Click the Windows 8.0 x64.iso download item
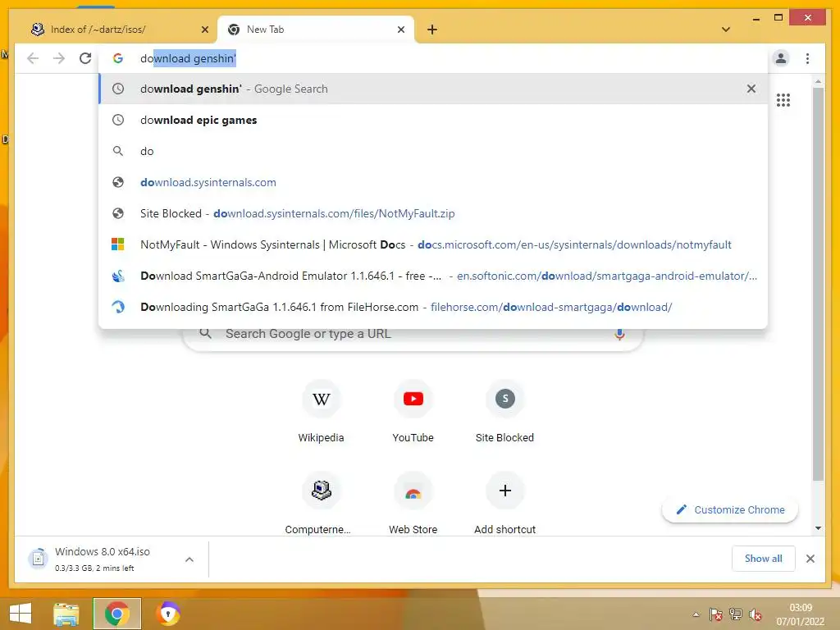Image resolution: width=840 pixels, height=630 pixels. pyautogui.click(x=102, y=559)
